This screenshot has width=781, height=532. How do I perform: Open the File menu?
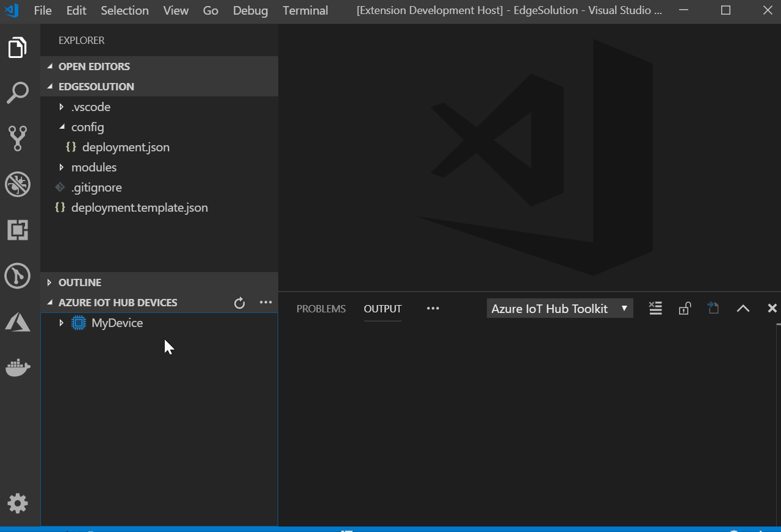click(x=43, y=10)
